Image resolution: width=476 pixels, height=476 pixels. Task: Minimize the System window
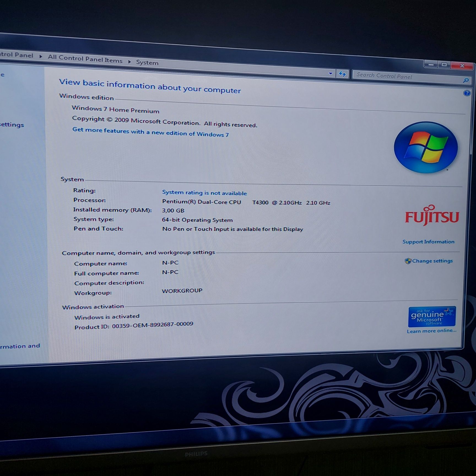click(x=431, y=65)
